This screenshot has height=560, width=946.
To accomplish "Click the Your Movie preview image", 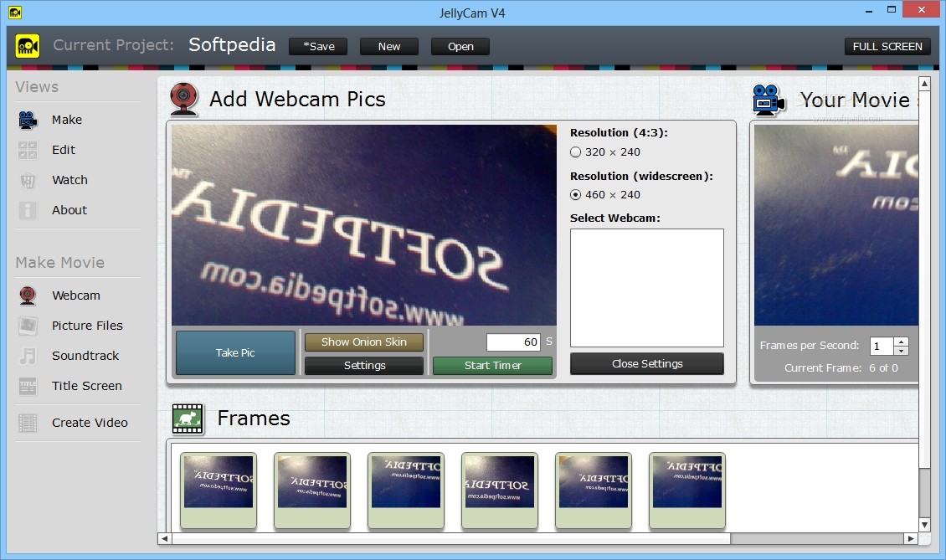I will click(836, 225).
